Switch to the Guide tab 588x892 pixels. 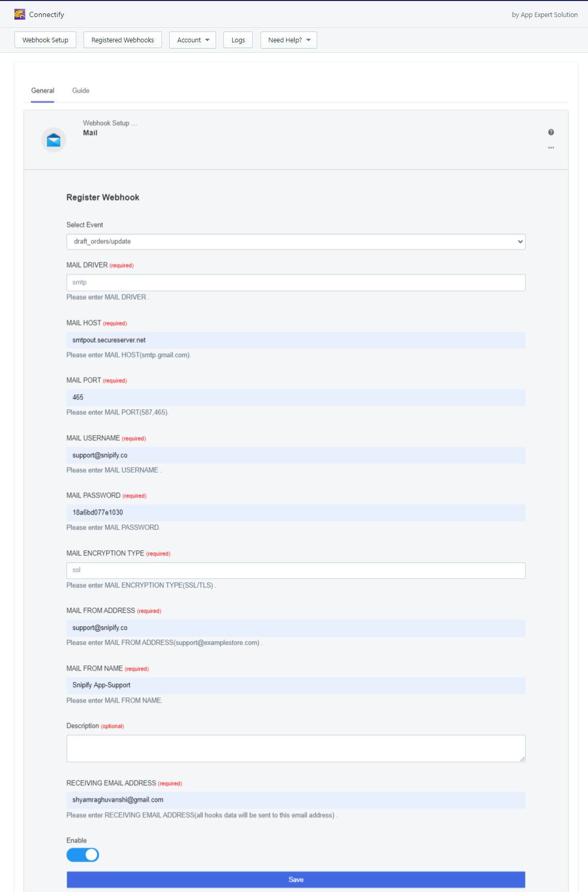(81, 91)
